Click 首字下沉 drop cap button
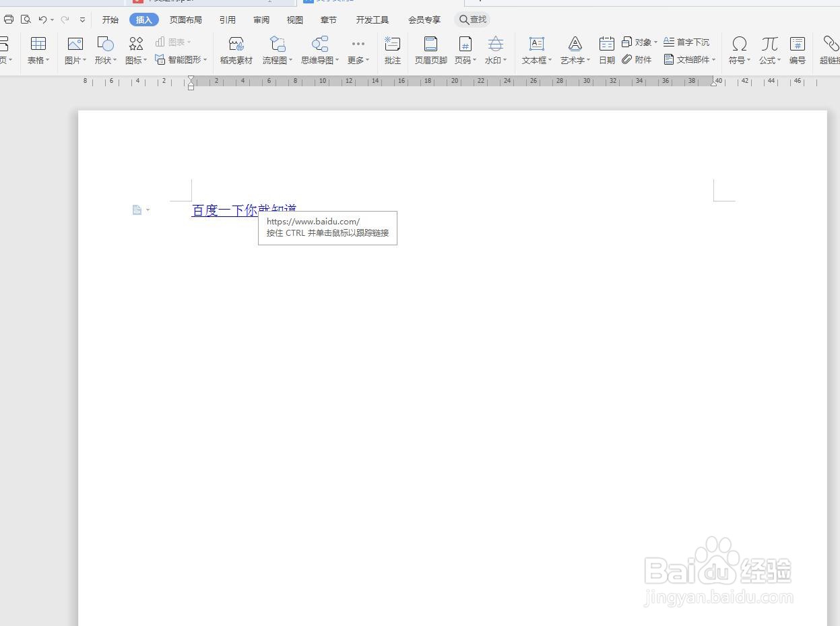Image resolution: width=840 pixels, height=626 pixels. coord(686,42)
